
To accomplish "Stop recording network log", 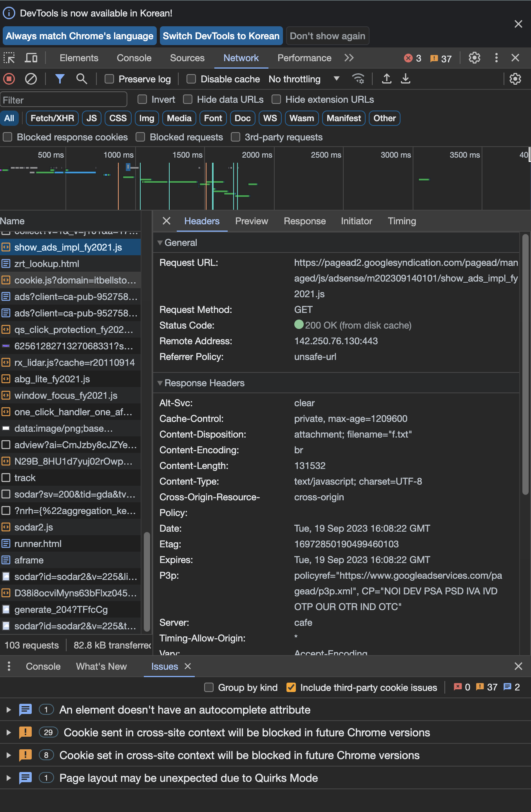I will tap(9, 79).
